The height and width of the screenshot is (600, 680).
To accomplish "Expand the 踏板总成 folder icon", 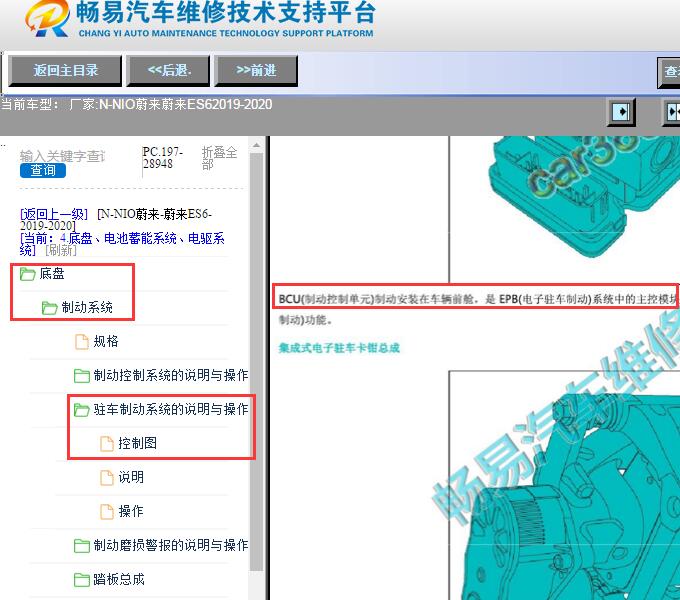I will [x=82, y=579].
